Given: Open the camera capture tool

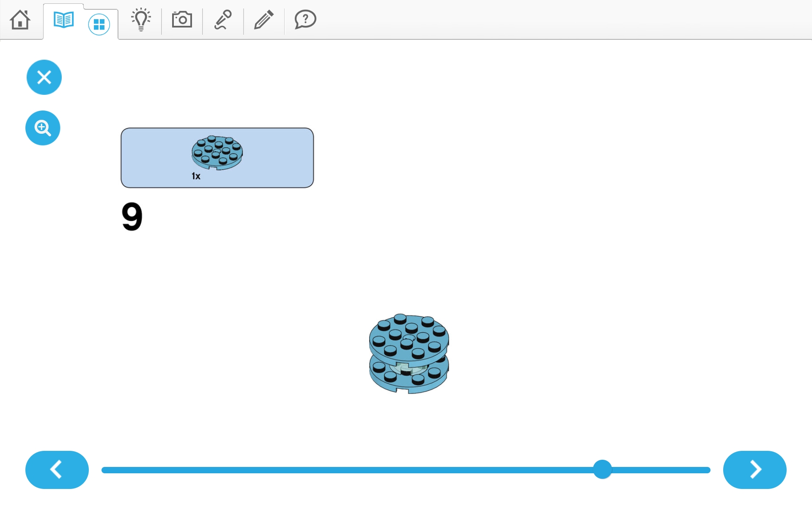Looking at the screenshot, I should [x=182, y=19].
